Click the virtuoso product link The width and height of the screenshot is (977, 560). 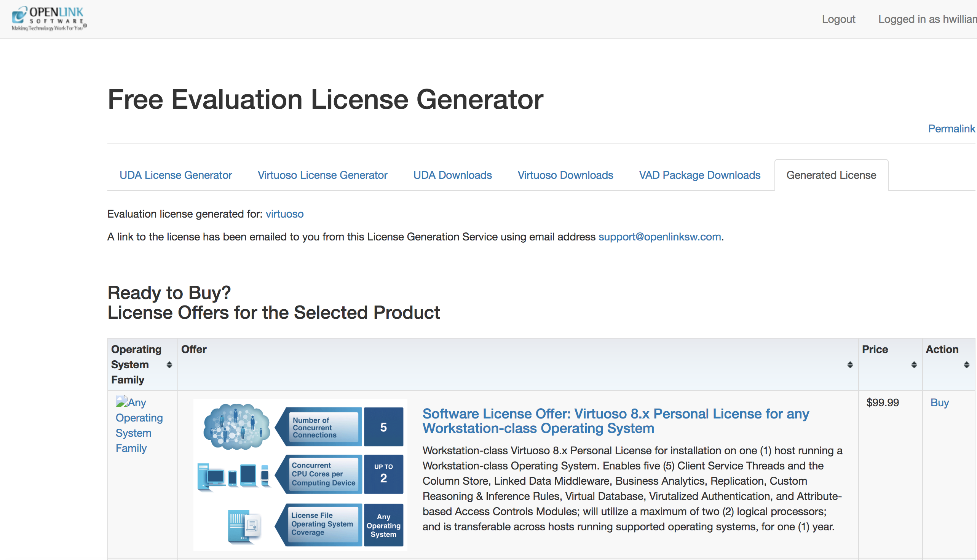tap(284, 214)
